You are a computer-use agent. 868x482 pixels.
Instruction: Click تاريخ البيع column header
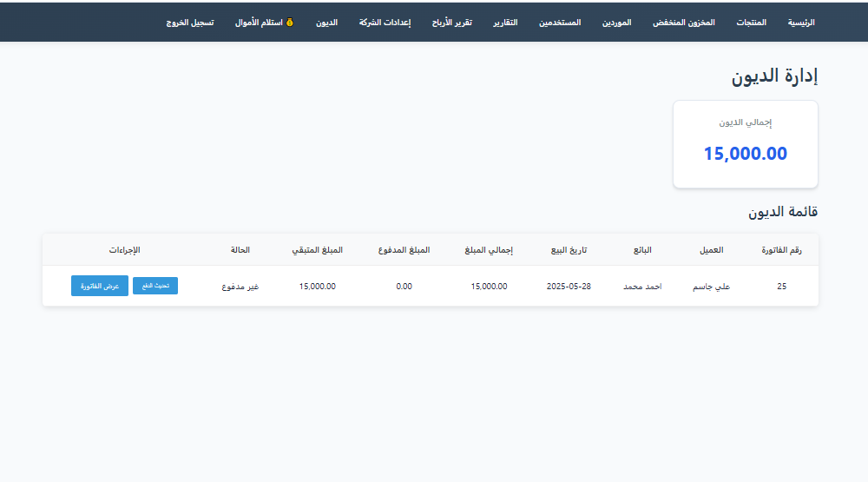[x=569, y=250]
